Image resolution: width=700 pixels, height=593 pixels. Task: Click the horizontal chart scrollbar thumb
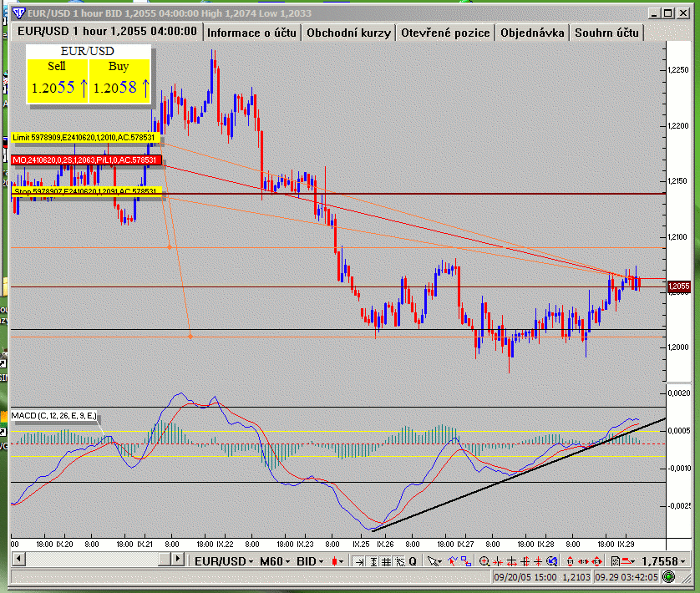(165, 559)
